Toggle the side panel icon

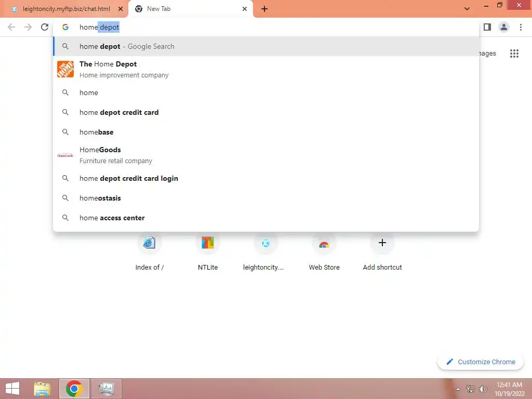click(x=487, y=27)
